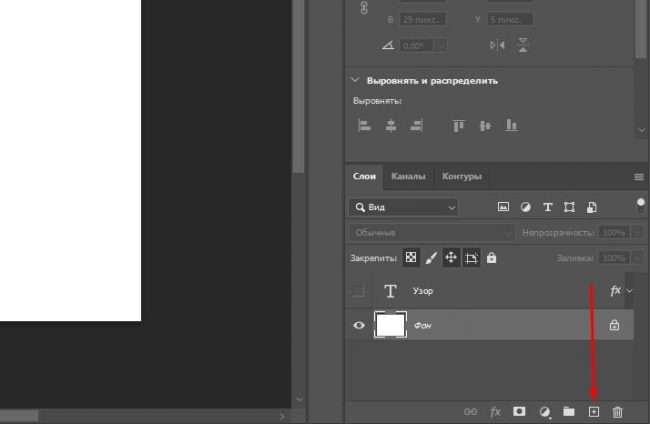
Task: Open the Вид filter type dropdown
Action: coord(404,207)
